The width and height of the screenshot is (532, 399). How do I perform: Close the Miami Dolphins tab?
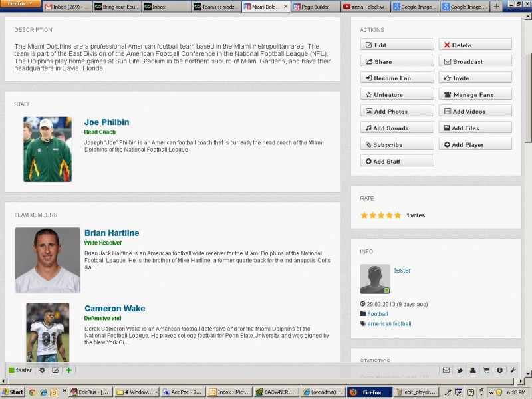[x=286, y=7]
